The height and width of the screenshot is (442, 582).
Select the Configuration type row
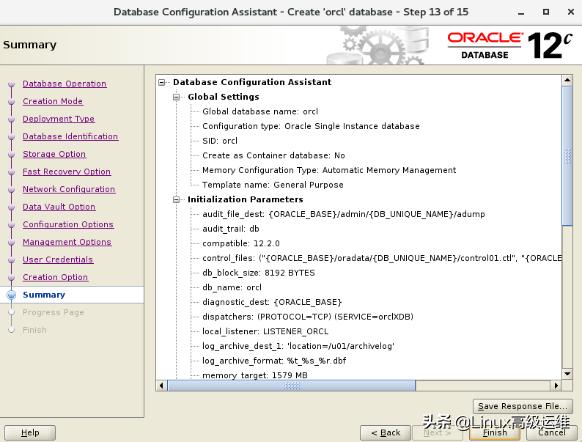[311, 126]
